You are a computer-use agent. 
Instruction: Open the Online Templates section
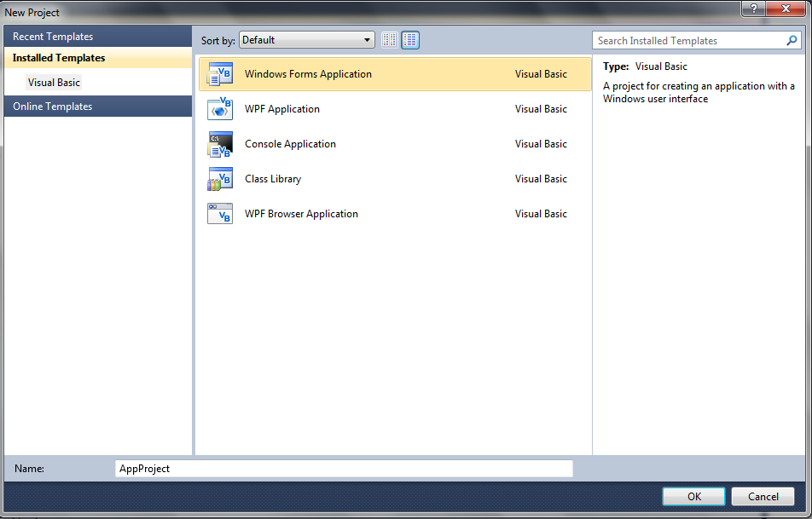click(98, 106)
